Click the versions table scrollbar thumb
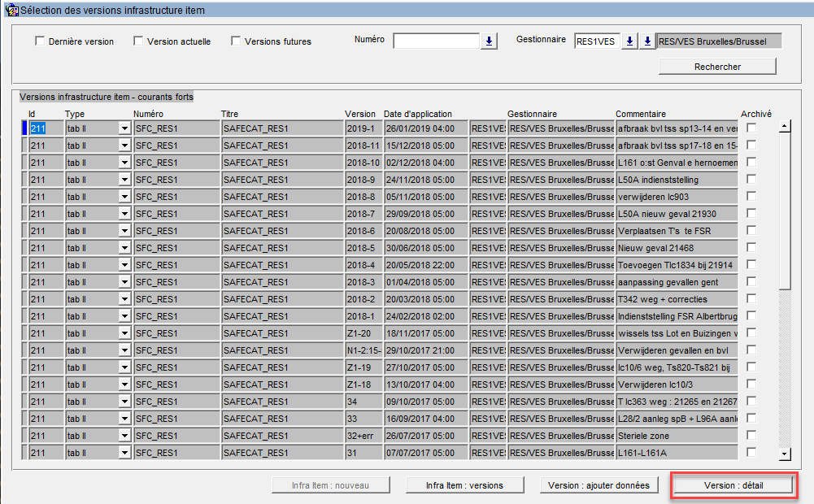814x504 pixels. pos(785,211)
